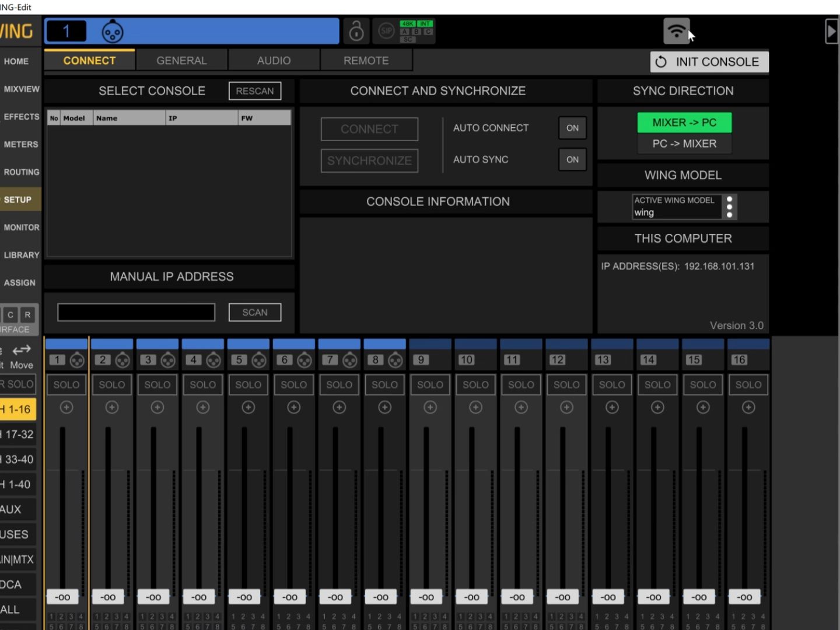The height and width of the screenshot is (630, 840).
Task: Click the plus circle on channel 9
Action: pyautogui.click(x=430, y=407)
